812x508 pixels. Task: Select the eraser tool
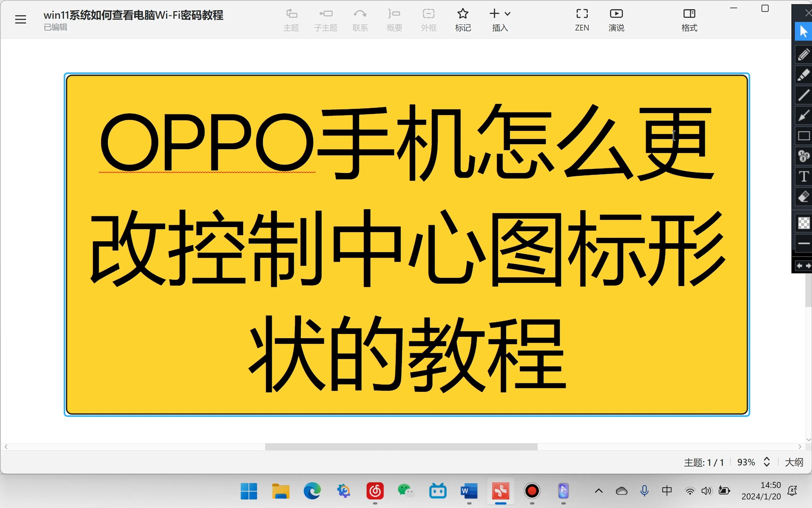[x=804, y=197]
